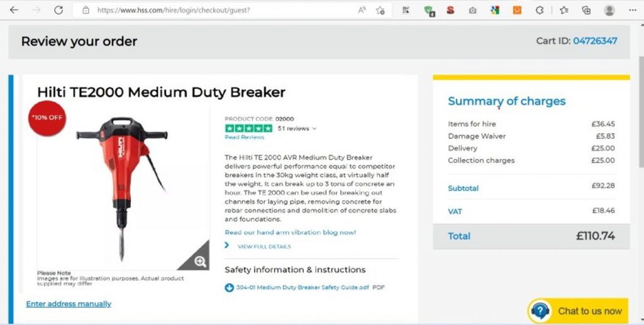Reload the page with the refresh icon

(x=58, y=10)
